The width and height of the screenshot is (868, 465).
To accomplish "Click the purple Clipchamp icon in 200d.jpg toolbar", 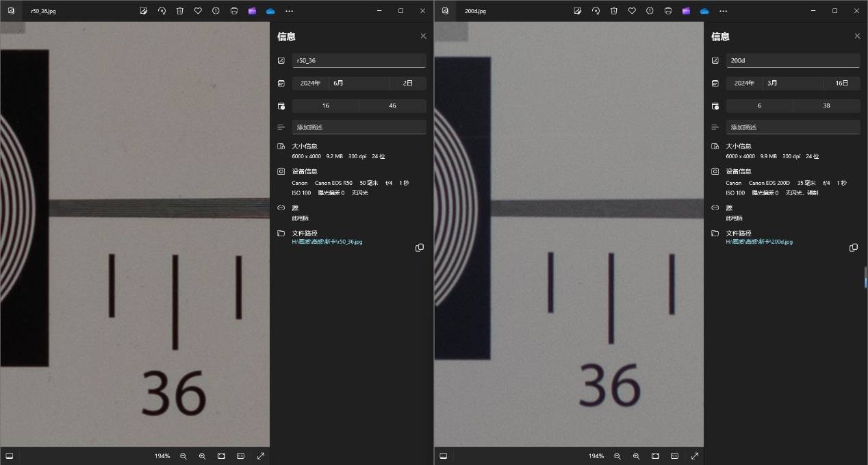I will click(686, 11).
